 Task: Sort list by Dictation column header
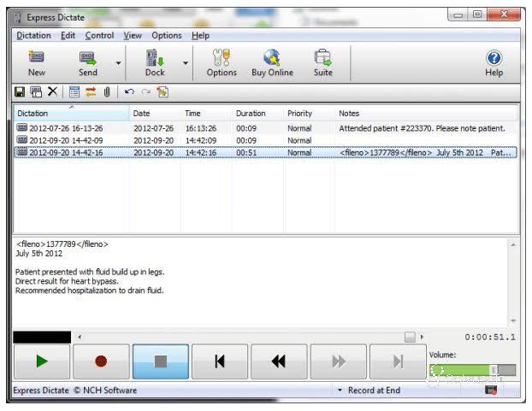(x=72, y=113)
